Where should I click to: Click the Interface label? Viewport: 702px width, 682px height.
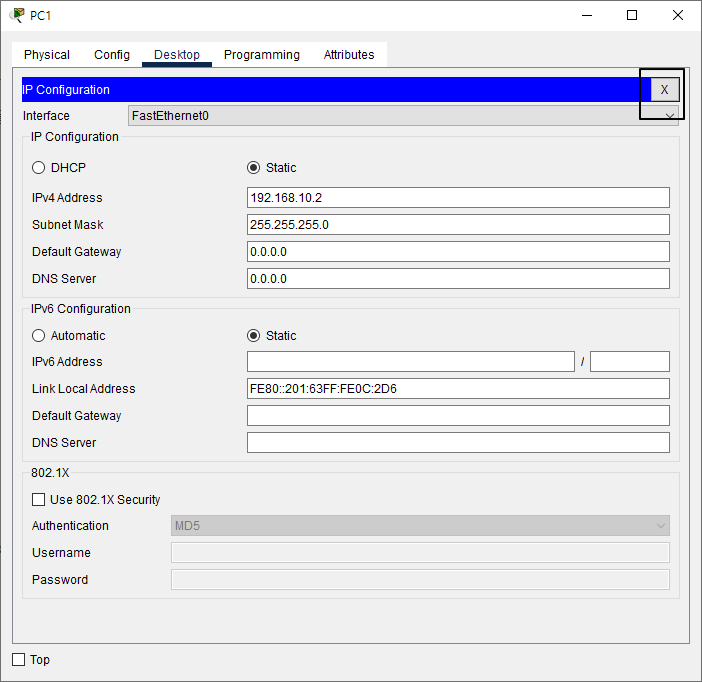pos(46,116)
